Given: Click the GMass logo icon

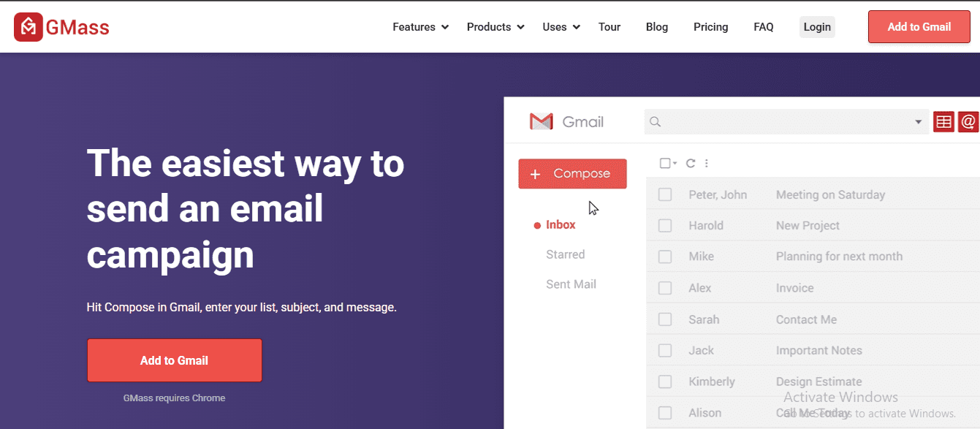Looking at the screenshot, I should pyautogui.click(x=29, y=27).
